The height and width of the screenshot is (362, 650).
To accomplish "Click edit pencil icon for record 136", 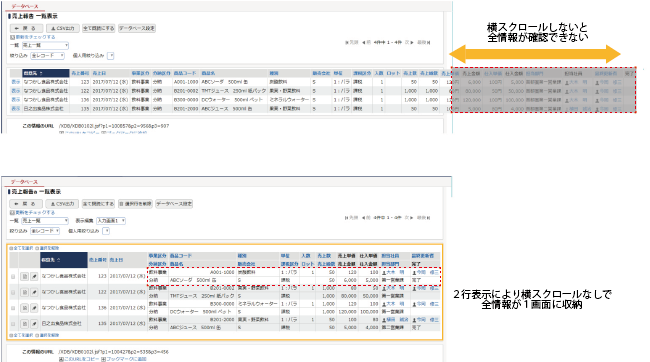I will (34, 308).
